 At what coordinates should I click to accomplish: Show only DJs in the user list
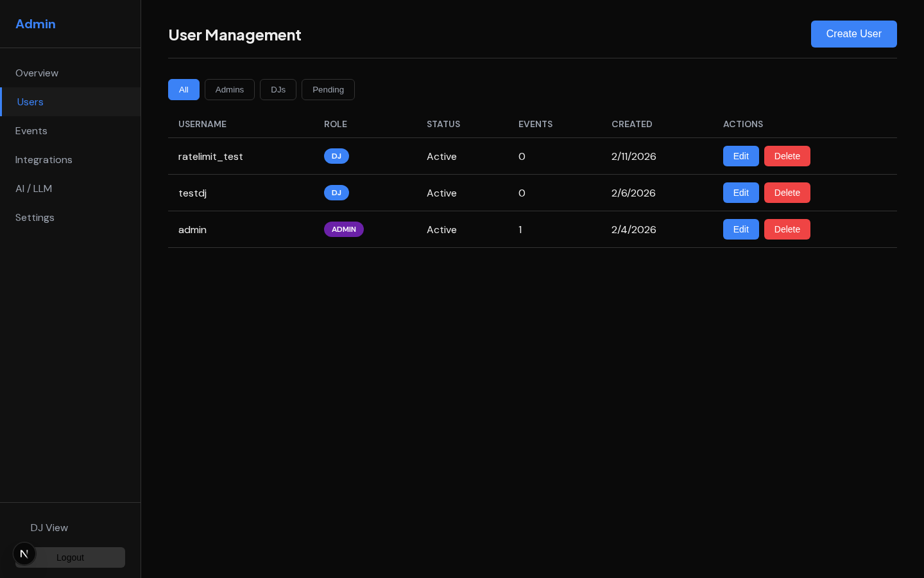pyautogui.click(x=278, y=89)
